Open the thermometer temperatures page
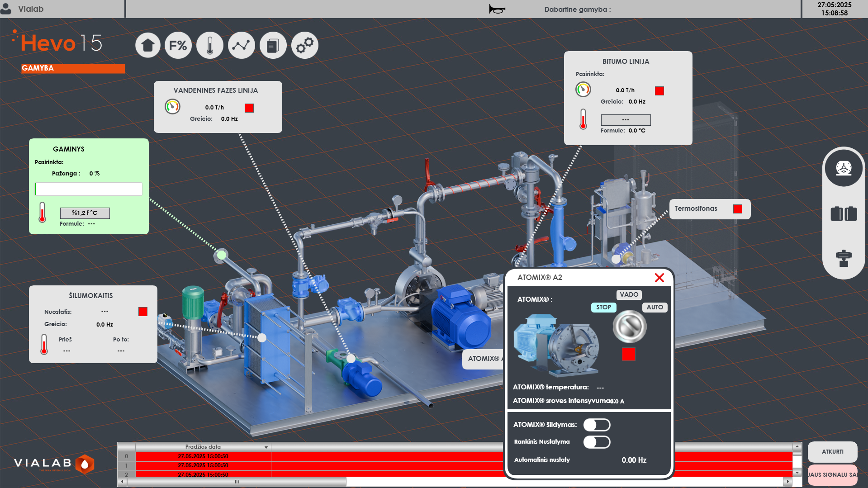Viewport: 868px width, 488px height. pos(210,46)
